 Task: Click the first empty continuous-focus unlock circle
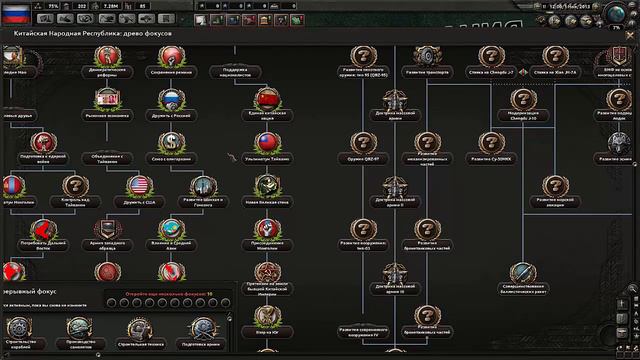(111, 303)
